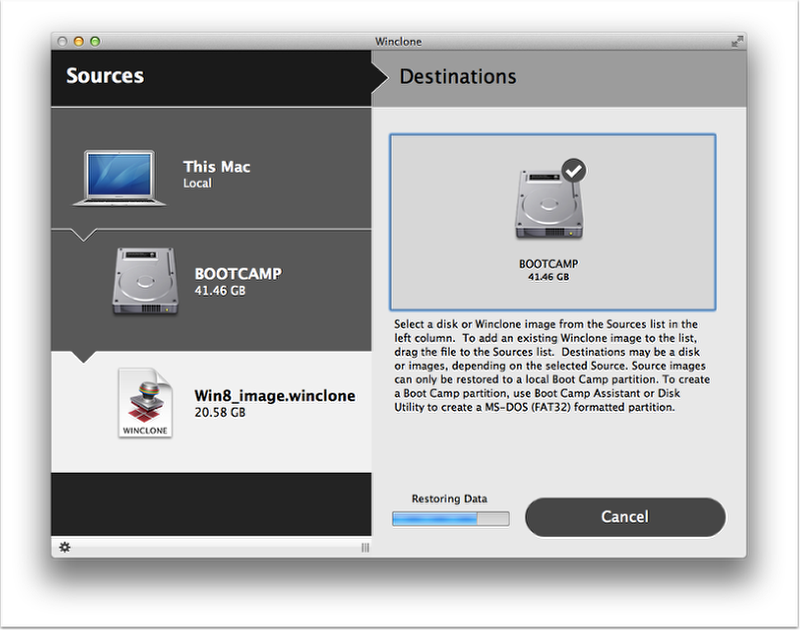This screenshot has width=800, height=630.
Task: Open the gear action menu
Action: tap(65, 547)
